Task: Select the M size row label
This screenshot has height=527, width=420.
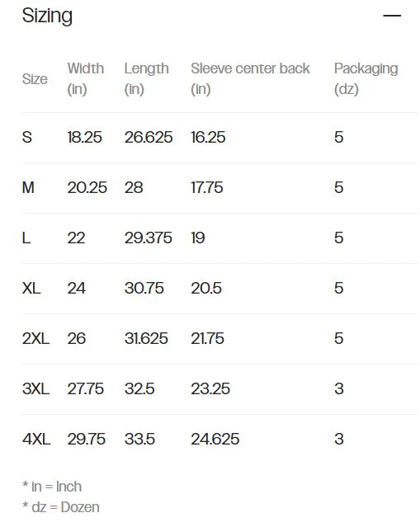Action: (x=28, y=187)
